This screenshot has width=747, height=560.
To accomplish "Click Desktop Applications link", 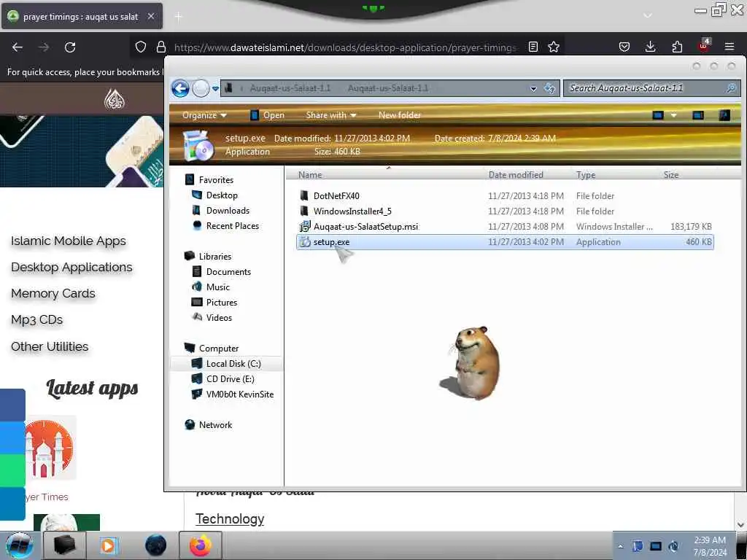I will [72, 267].
